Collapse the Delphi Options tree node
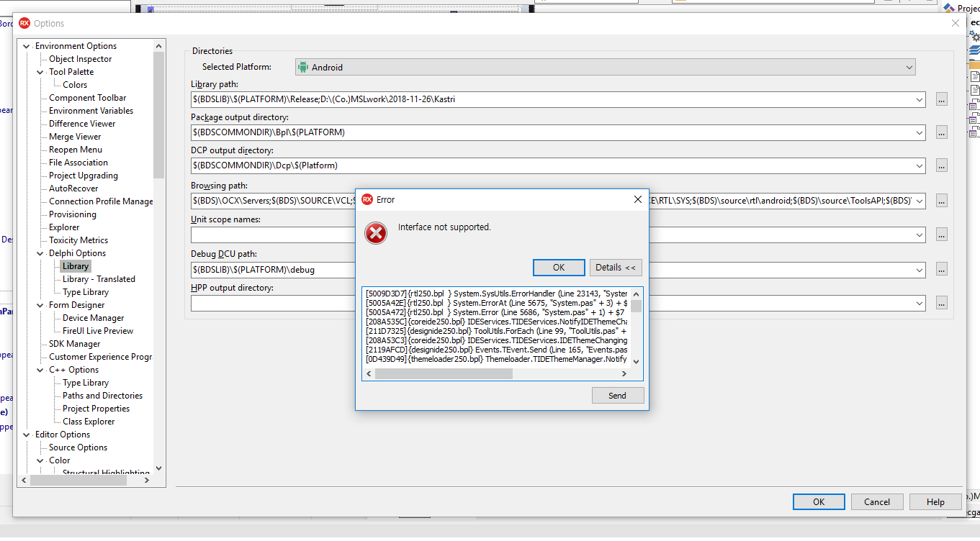This screenshot has width=980, height=541. click(x=40, y=253)
